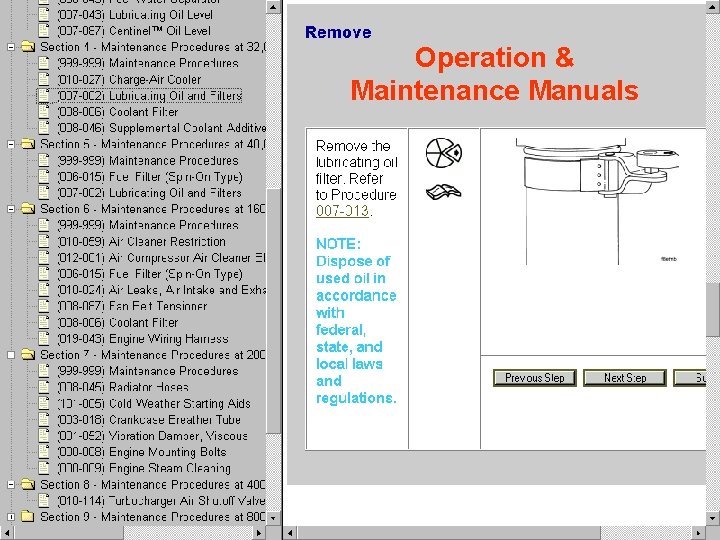Image resolution: width=720 pixels, height=540 pixels.
Task: Click the oil filter wrench illustration
Action: coord(597,201)
